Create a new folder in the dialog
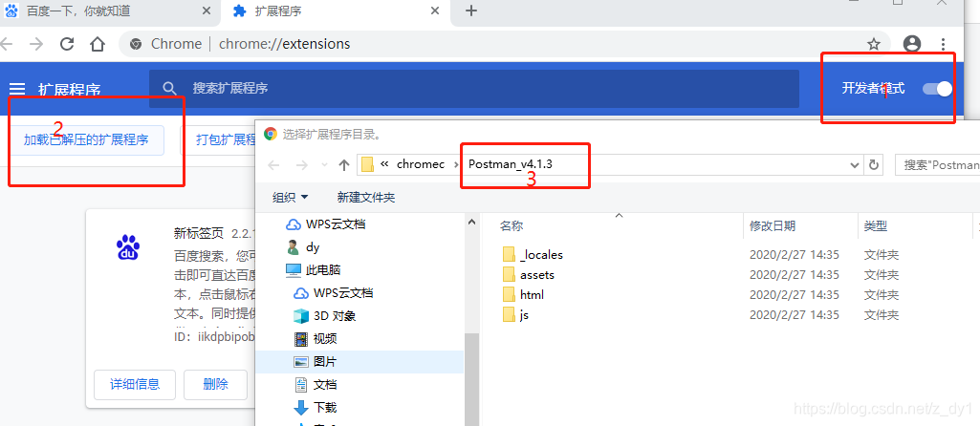The image size is (980, 426). pos(366,198)
